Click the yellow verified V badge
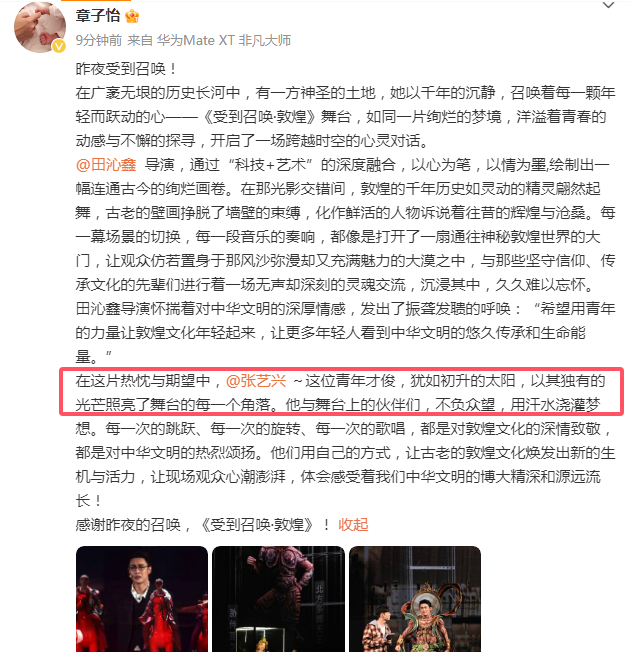 point(59,46)
